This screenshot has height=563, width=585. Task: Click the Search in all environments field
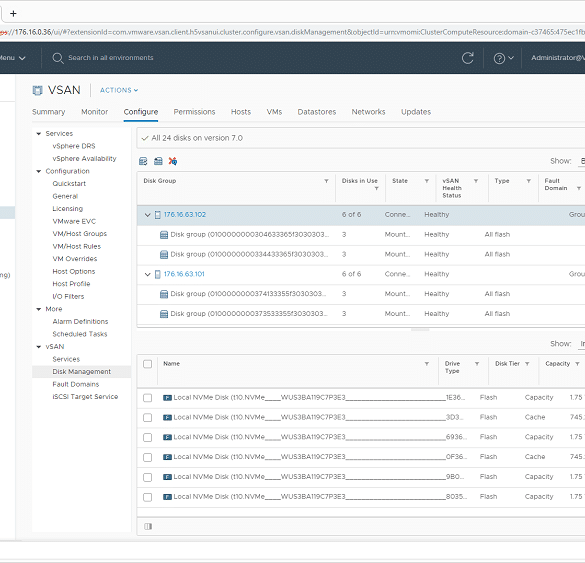[111, 58]
